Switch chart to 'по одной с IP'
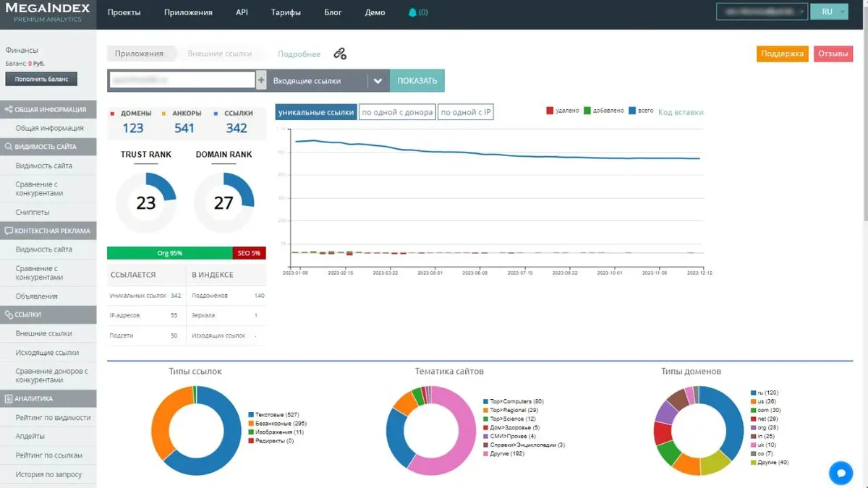This screenshot has height=488, width=868. tap(466, 112)
